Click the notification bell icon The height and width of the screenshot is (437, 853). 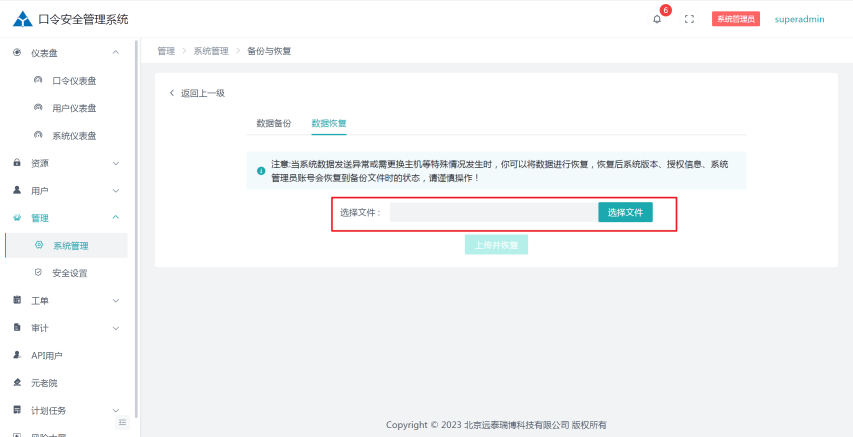[x=657, y=19]
